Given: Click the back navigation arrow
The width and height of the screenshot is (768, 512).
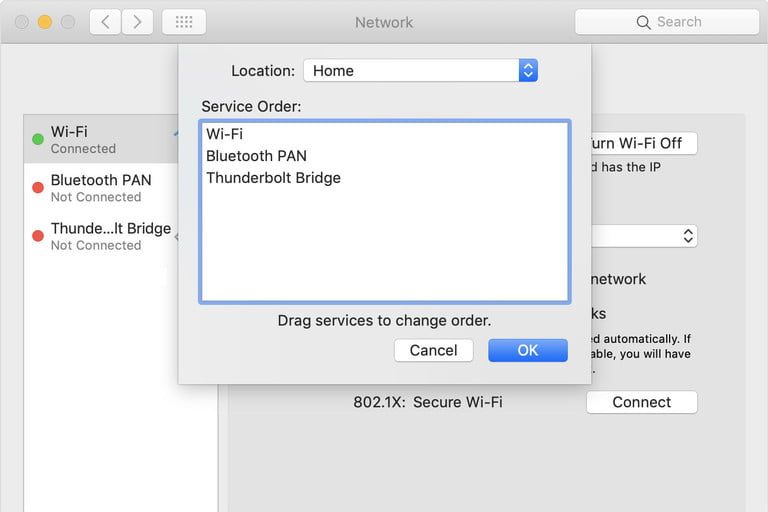Looking at the screenshot, I should (105, 22).
